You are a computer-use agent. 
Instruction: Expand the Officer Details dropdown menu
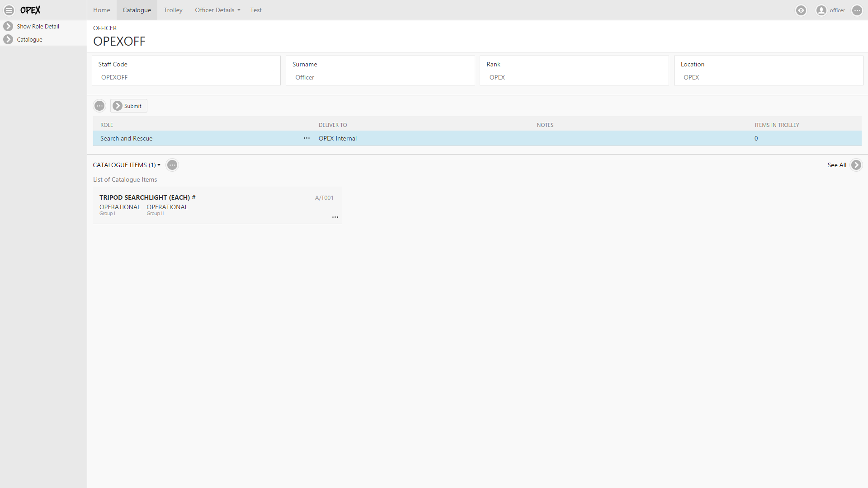point(217,10)
